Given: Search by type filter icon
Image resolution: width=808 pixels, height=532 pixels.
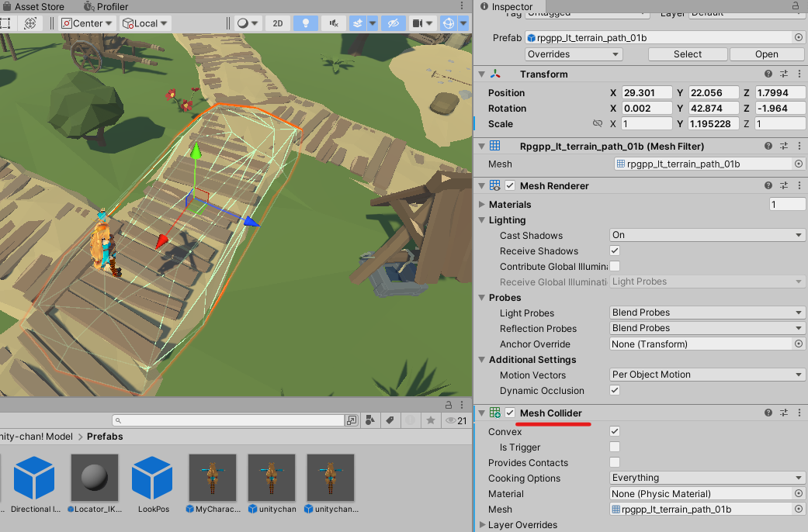Looking at the screenshot, I should pos(369,420).
